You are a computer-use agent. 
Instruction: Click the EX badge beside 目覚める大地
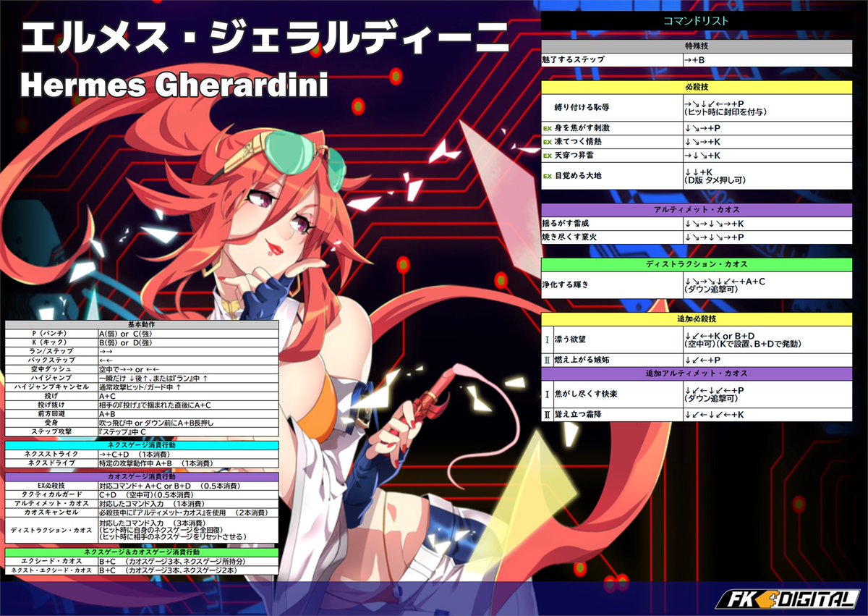click(547, 176)
